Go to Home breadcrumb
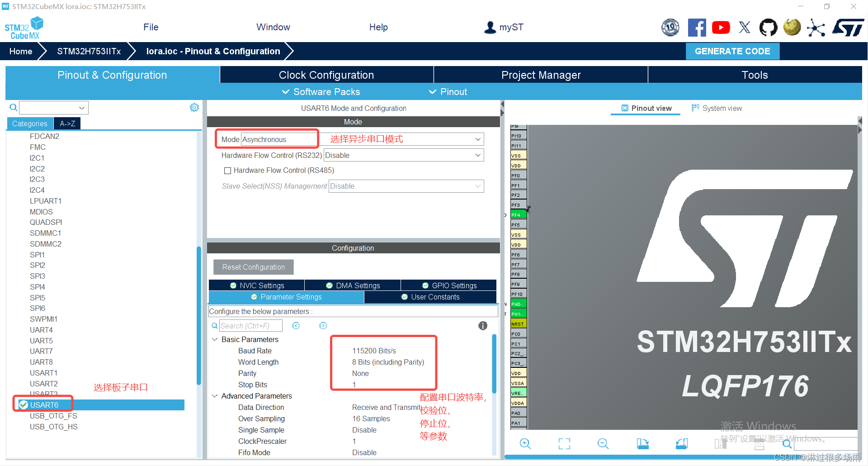Screen dimensions: 868x466 (21, 51)
